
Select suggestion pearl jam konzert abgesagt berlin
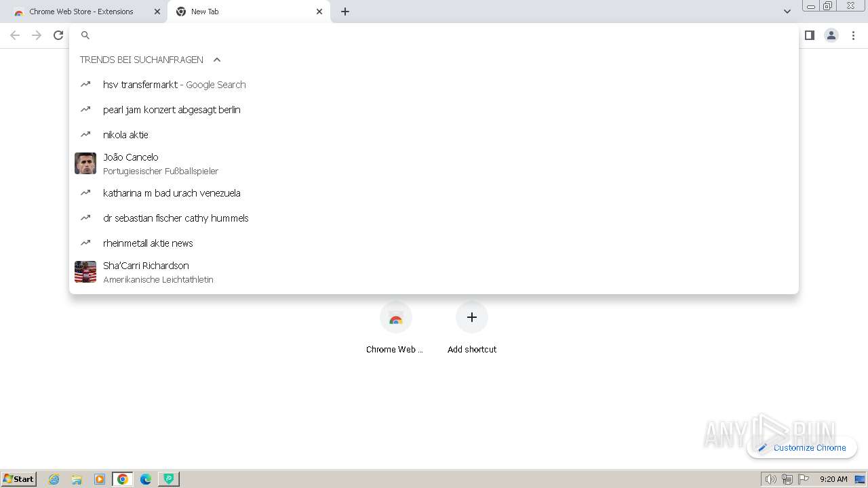click(434, 110)
